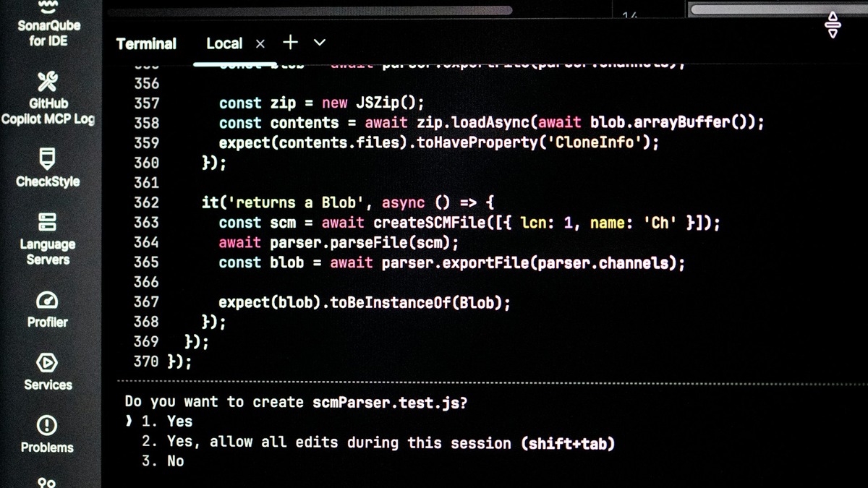
Task: Open the terminal tab options chevron
Action: 319,43
